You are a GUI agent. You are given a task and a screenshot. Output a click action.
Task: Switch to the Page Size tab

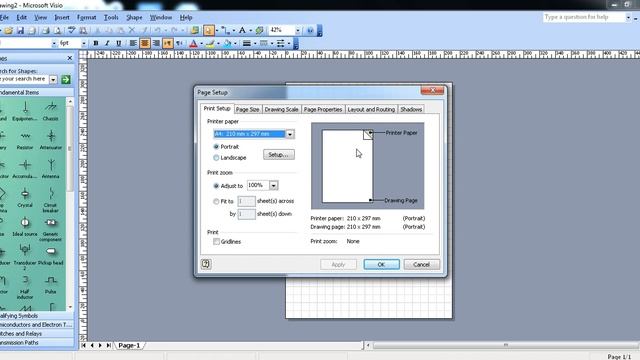(248, 109)
